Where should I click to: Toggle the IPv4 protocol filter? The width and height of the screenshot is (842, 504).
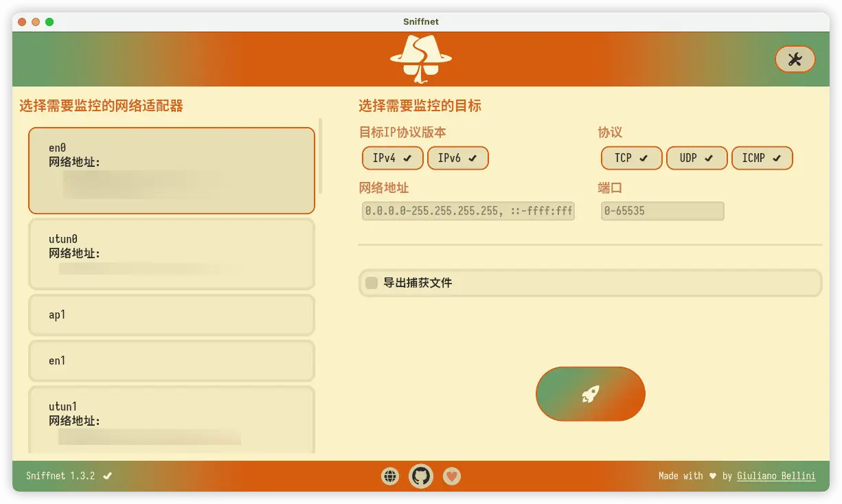(392, 158)
